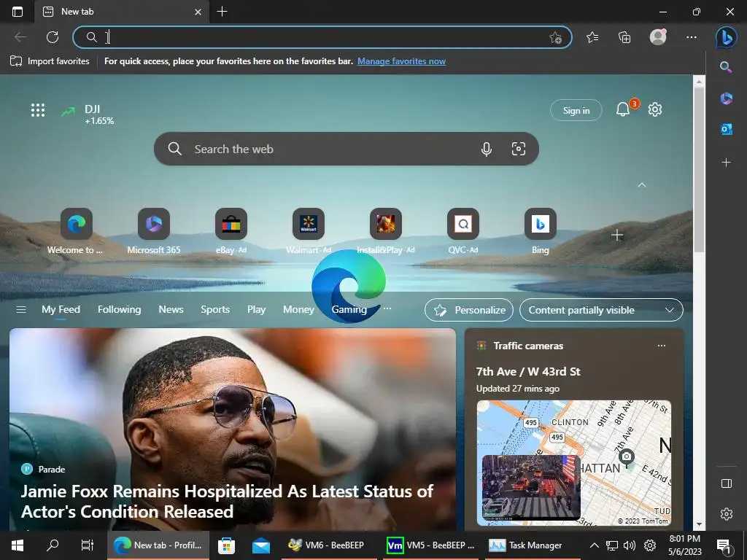Add a sidebar app with plus

(x=726, y=163)
